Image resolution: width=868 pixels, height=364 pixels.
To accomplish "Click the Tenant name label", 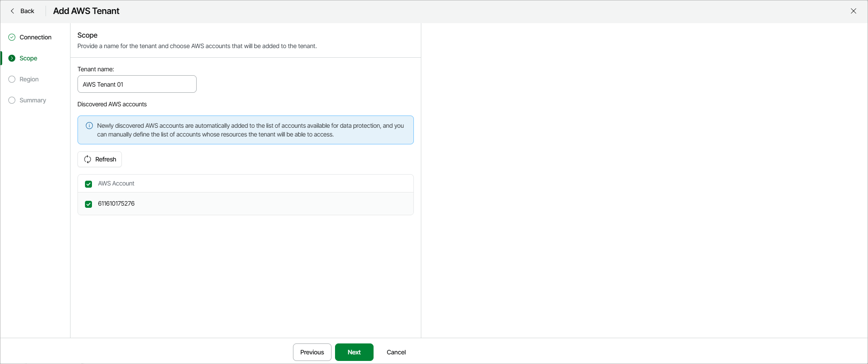I will pyautogui.click(x=95, y=69).
